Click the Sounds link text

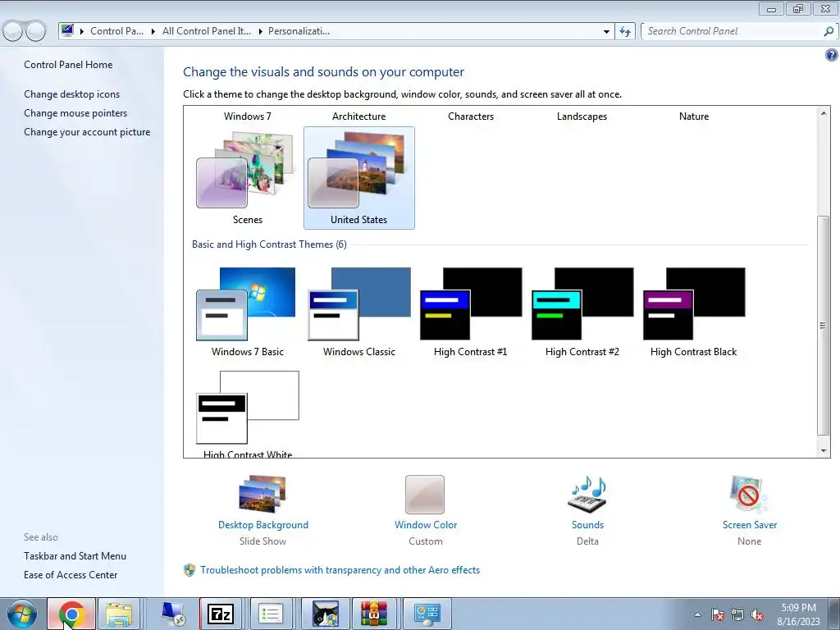click(x=587, y=525)
